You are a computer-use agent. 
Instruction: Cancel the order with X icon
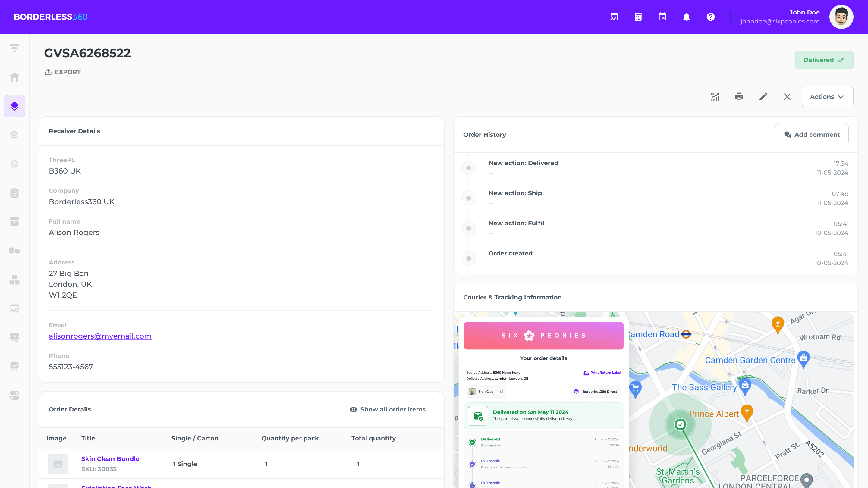pos(787,97)
